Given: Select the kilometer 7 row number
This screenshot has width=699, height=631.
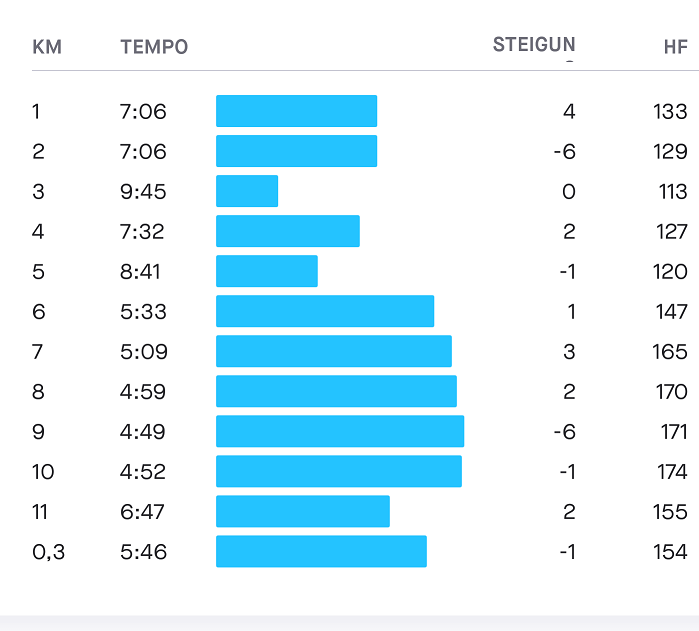Looking at the screenshot, I should coord(38,351).
